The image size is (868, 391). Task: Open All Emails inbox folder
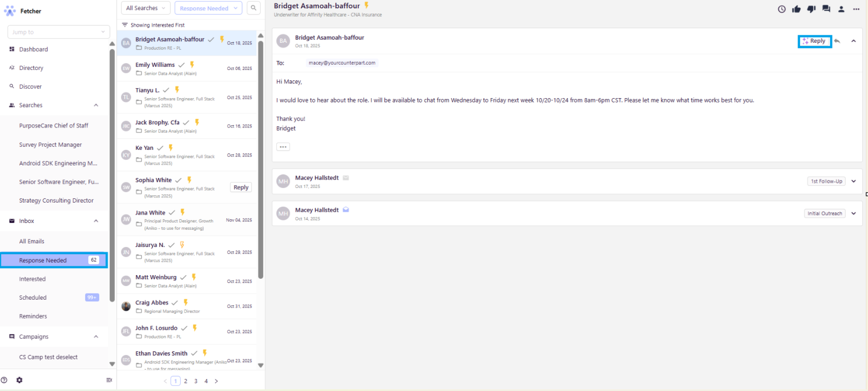pyautogui.click(x=32, y=241)
